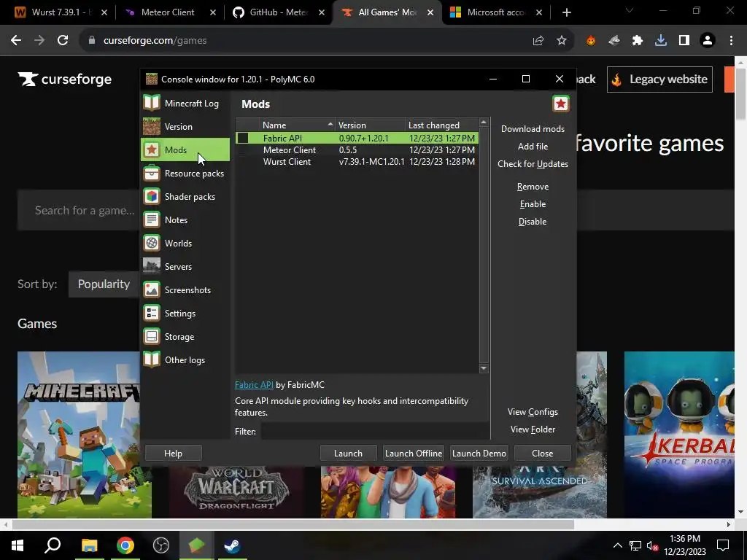Click View Configs button
This screenshot has width=747, height=560.
tap(533, 412)
